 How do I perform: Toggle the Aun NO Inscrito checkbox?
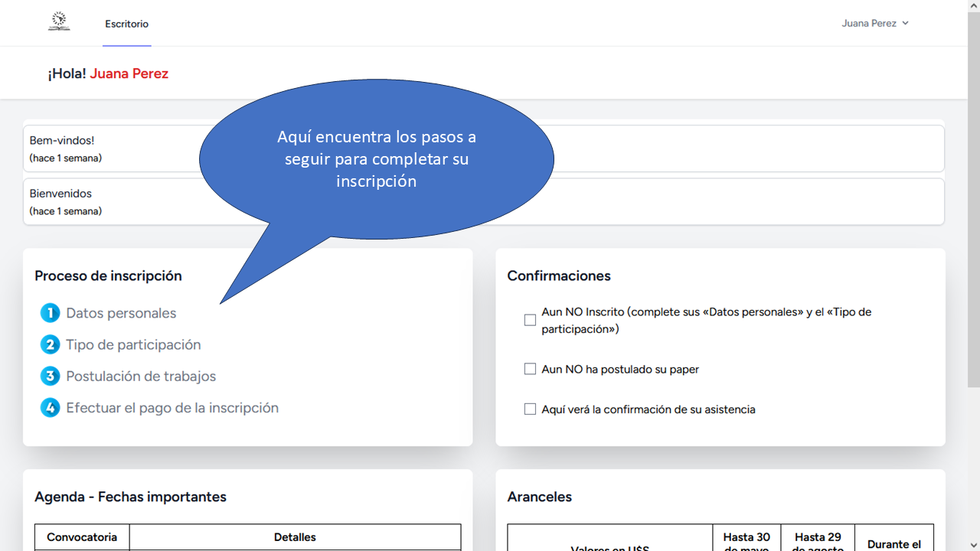point(530,319)
